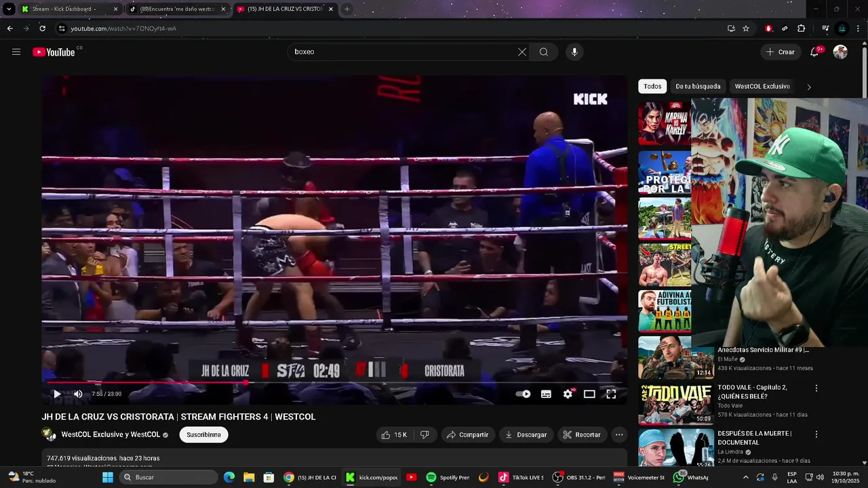Open the WestCOL channel avatar

point(49,434)
